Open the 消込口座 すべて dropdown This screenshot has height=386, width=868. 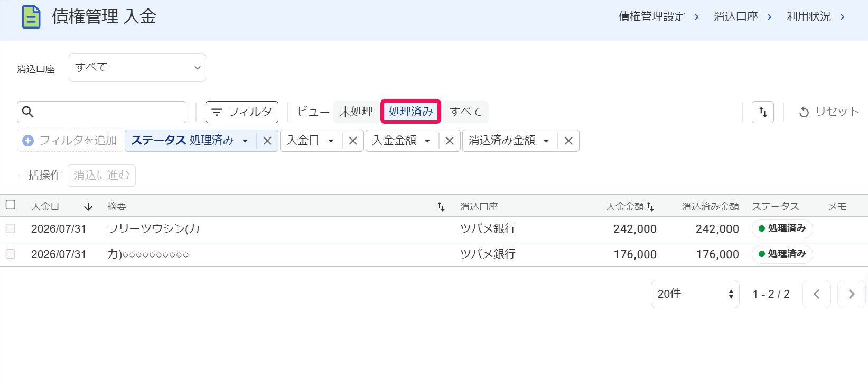[137, 68]
